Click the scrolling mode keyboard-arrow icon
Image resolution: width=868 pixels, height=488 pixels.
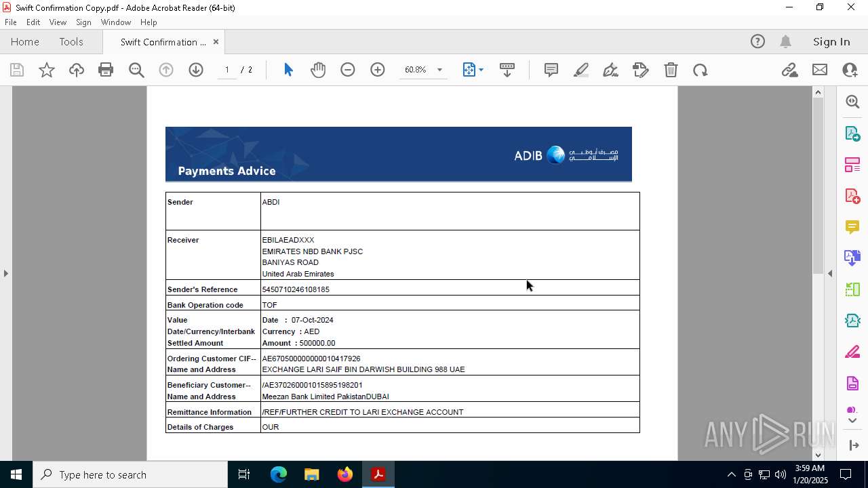pos(507,70)
